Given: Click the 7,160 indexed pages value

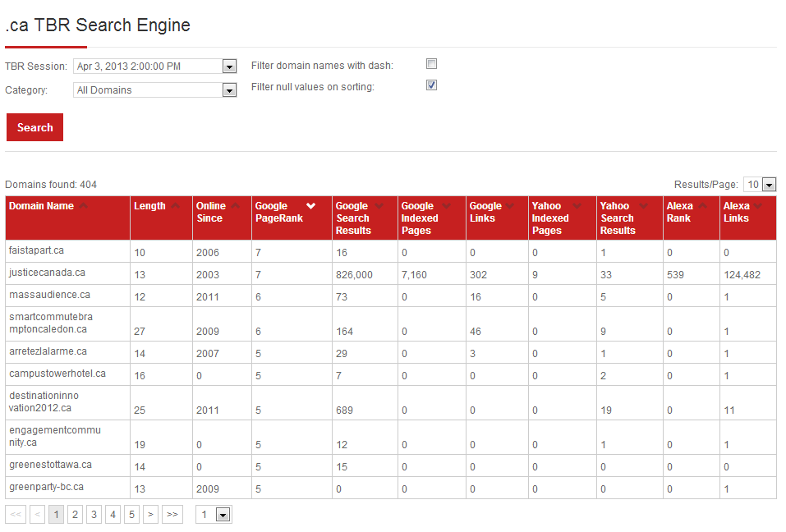Looking at the screenshot, I should 414,275.
